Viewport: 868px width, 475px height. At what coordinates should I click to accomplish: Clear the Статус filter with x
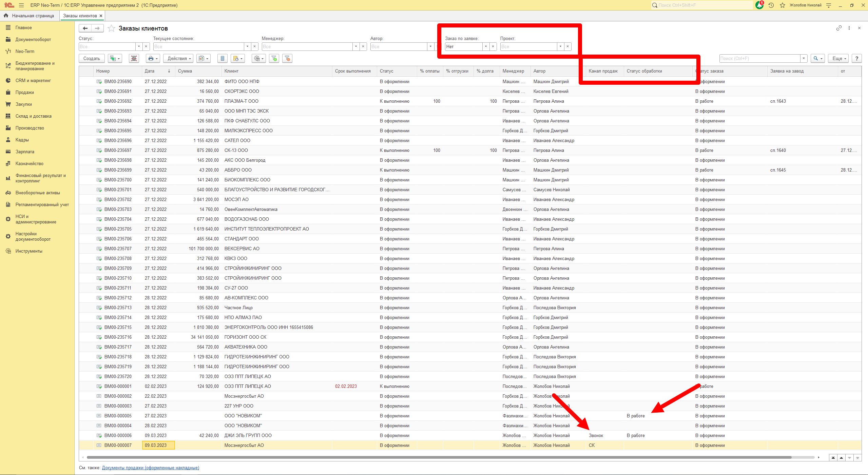146,46
